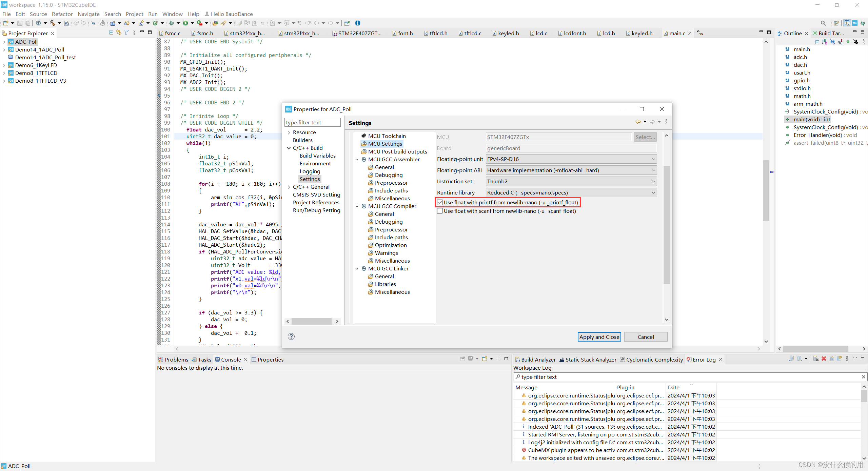Collapse the MCU GCC Compiler tree node
Image resolution: width=868 pixels, height=471 pixels.
coord(357,206)
